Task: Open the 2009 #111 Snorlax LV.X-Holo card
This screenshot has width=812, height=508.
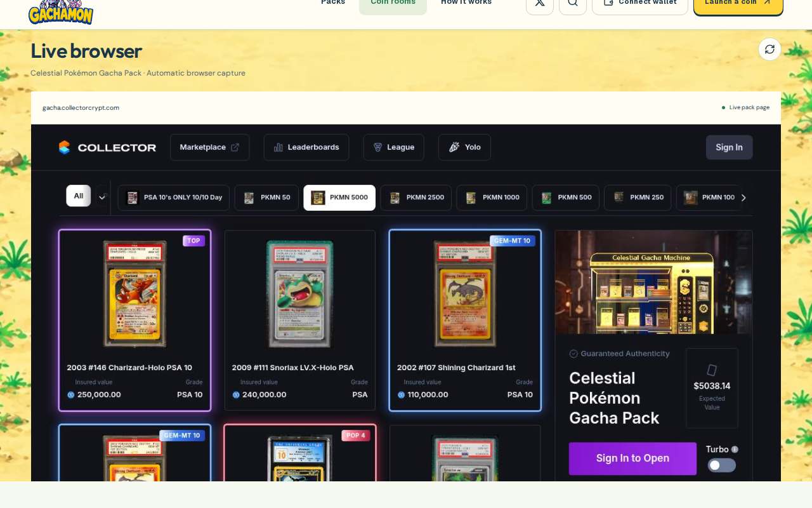Action: [300, 320]
